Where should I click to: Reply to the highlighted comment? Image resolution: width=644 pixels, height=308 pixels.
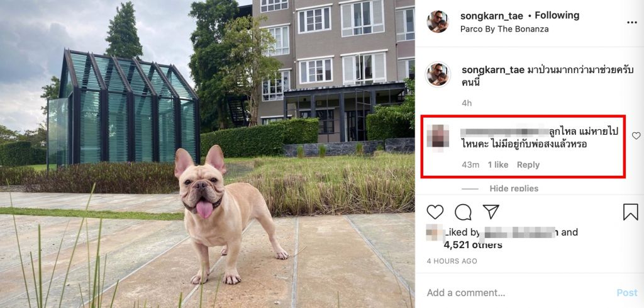click(x=528, y=165)
